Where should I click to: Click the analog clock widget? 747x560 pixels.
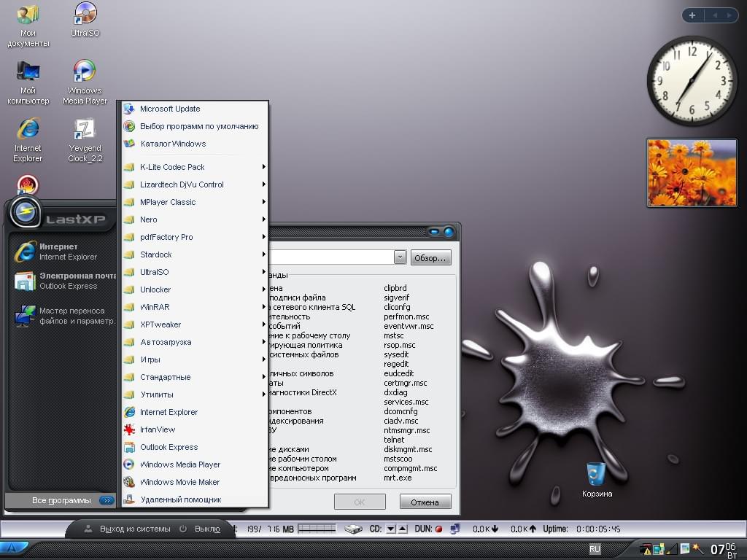tap(692, 81)
